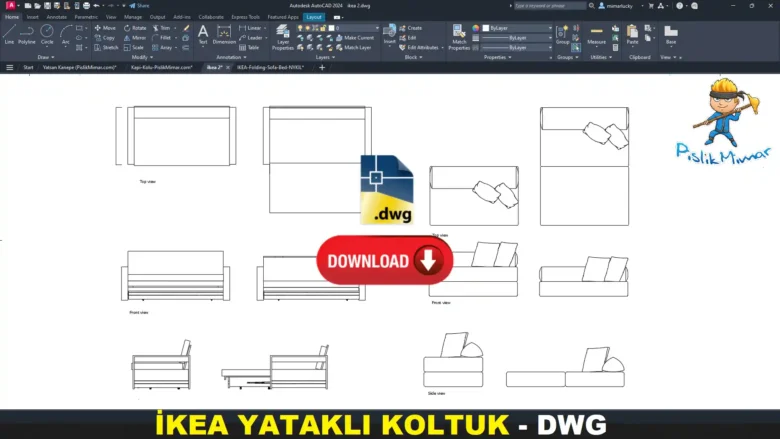Open the lineweight ByLayer dropdown

(517, 38)
